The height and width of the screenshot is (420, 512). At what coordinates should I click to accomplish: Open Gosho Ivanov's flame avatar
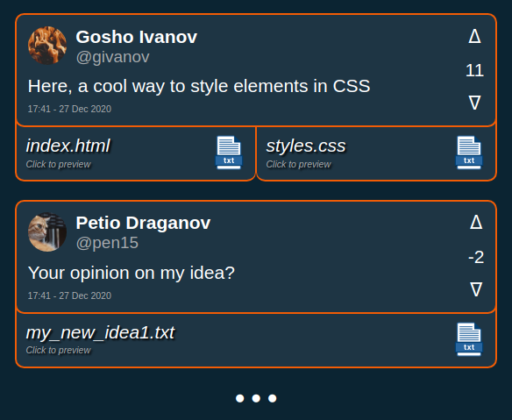pyautogui.click(x=47, y=46)
